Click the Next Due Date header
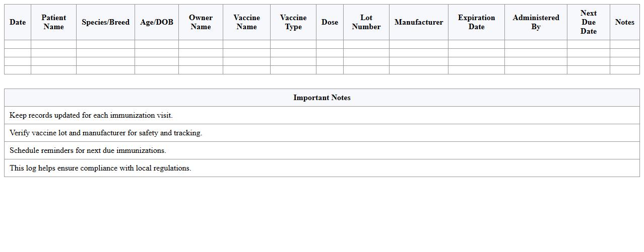 pos(588,22)
